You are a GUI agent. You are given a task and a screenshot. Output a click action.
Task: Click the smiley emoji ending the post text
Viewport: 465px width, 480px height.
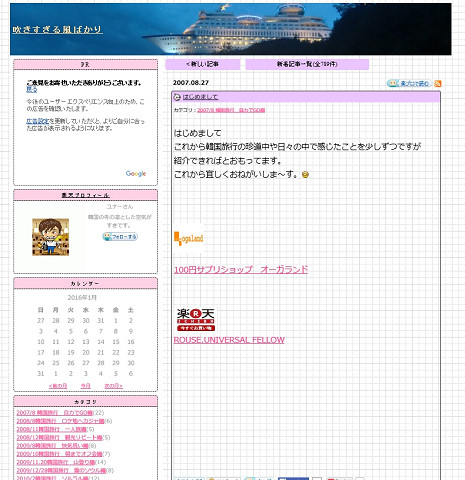pos(305,174)
